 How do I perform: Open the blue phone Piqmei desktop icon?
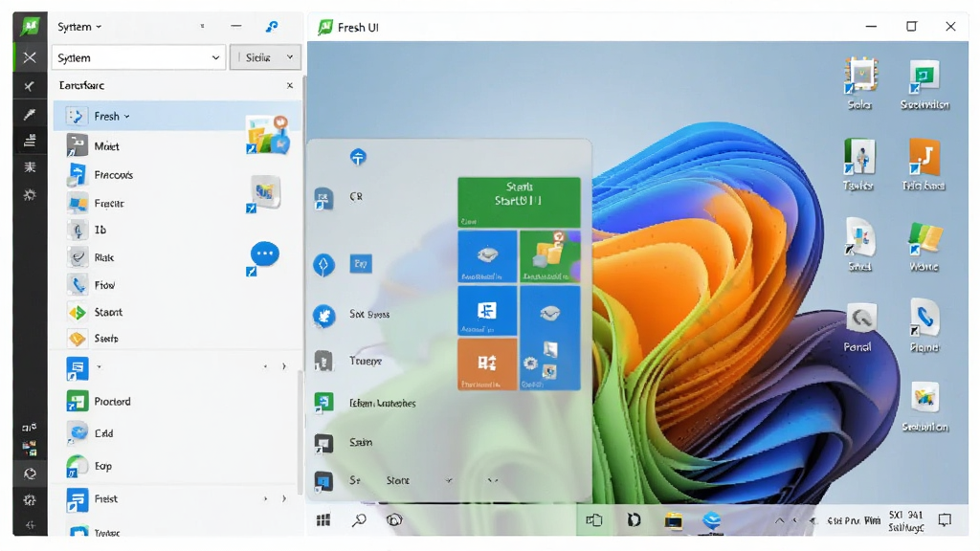coord(924,325)
